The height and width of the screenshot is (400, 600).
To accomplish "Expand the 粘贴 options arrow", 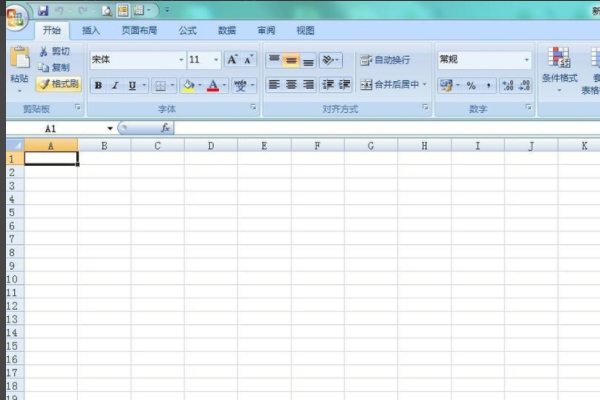I will pyautogui.click(x=20, y=91).
